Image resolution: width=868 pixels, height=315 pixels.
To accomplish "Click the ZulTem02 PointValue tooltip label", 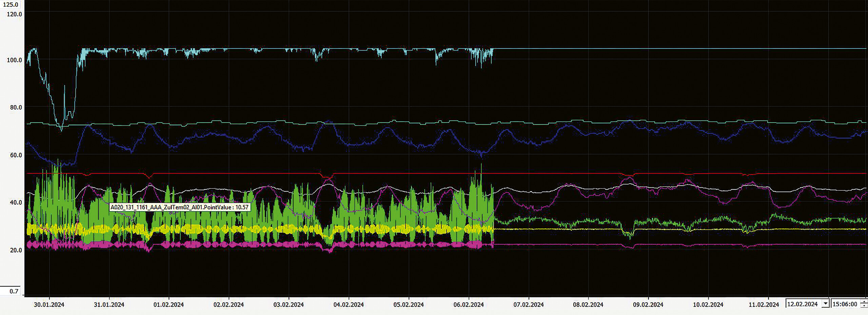I will tap(180, 207).
